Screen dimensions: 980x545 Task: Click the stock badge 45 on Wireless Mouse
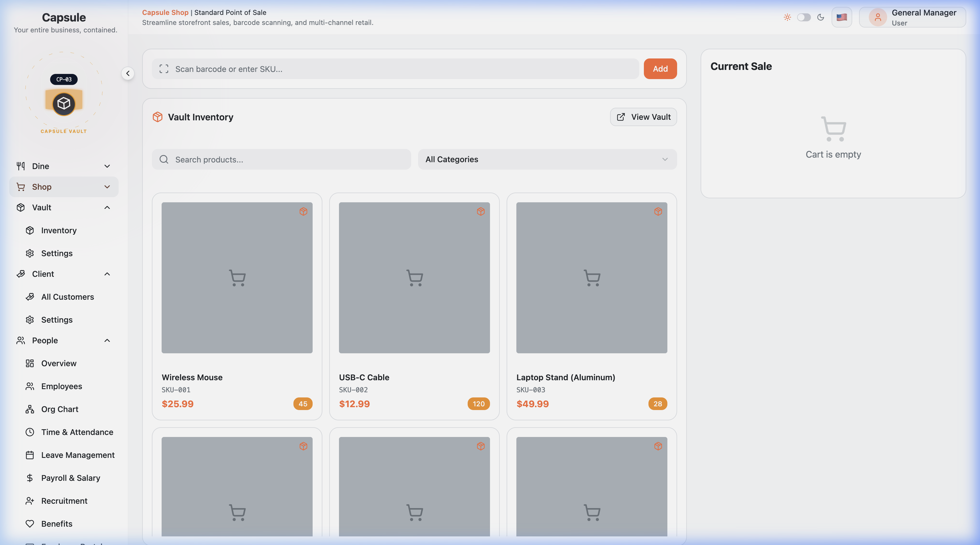coord(303,404)
